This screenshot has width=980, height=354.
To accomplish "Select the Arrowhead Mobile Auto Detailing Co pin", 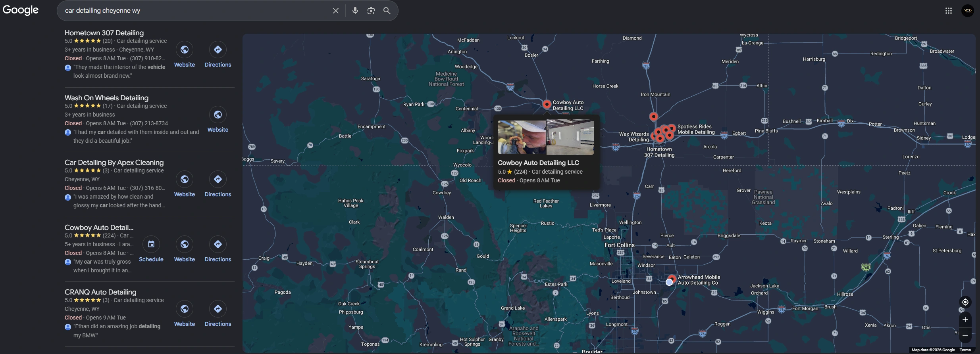I will click(x=672, y=279).
